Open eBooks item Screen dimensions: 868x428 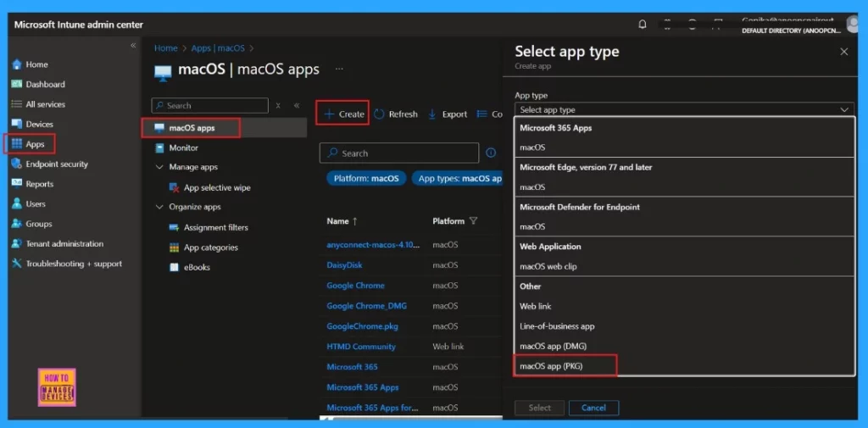coord(190,268)
